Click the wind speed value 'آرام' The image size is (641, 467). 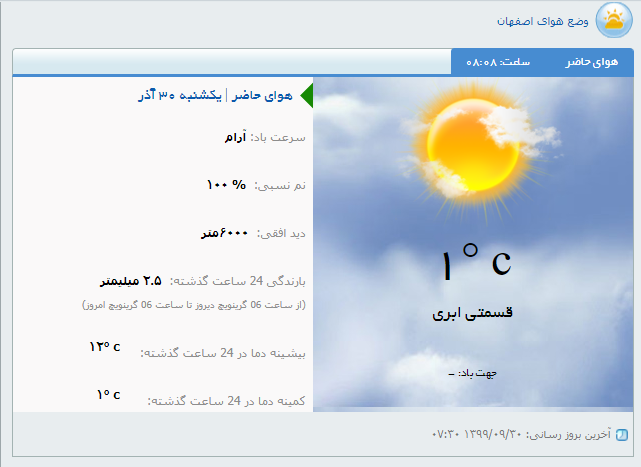(235, 137)
